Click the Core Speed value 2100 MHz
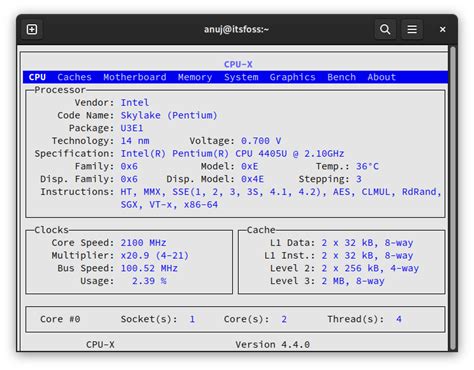Screen dimensions: 474x370 (x=143, y=243)
